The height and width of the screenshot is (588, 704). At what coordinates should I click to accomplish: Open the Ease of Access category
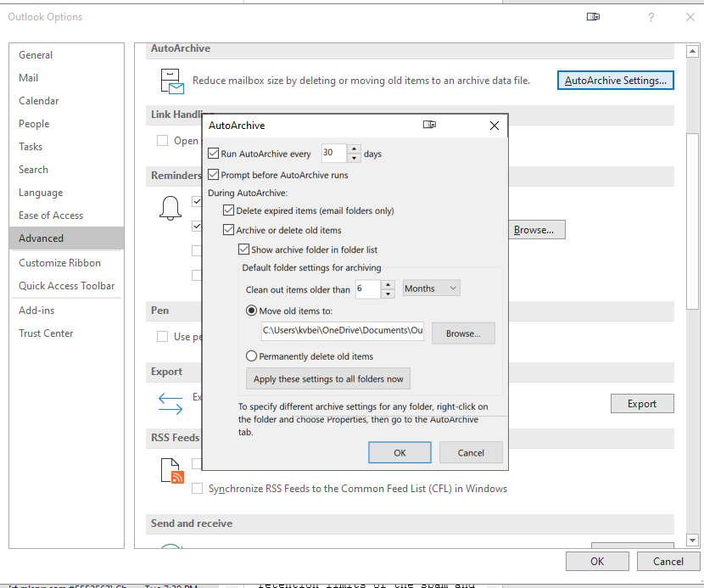66,216
